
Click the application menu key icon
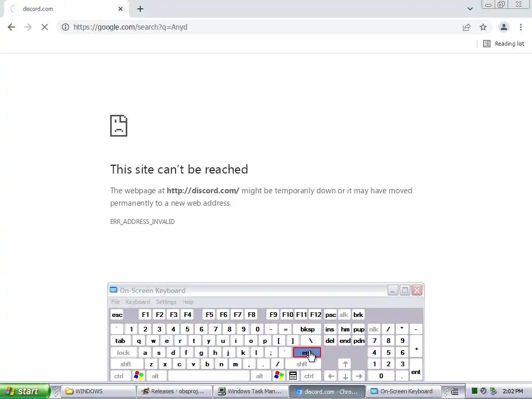tap(293, 376)
